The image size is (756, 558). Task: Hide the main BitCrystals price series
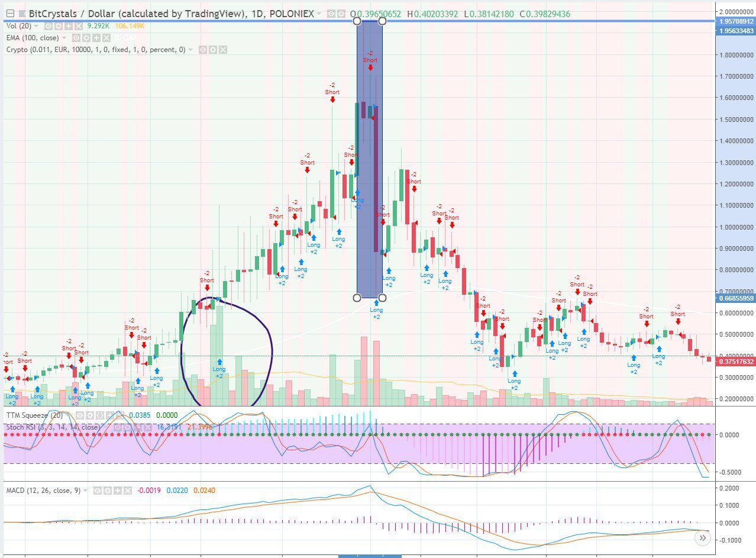coord(331,14)
